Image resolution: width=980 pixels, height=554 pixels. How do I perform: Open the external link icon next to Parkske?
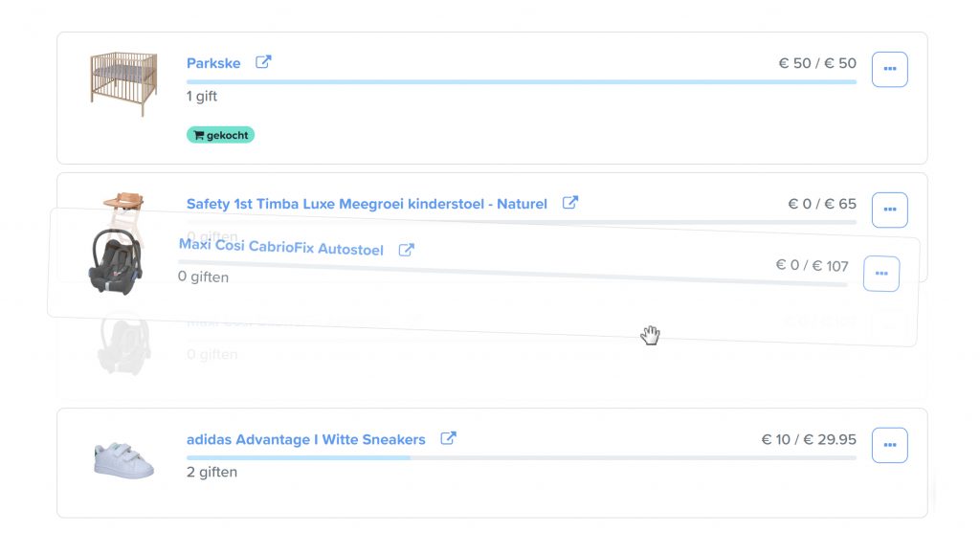point(263,62)
